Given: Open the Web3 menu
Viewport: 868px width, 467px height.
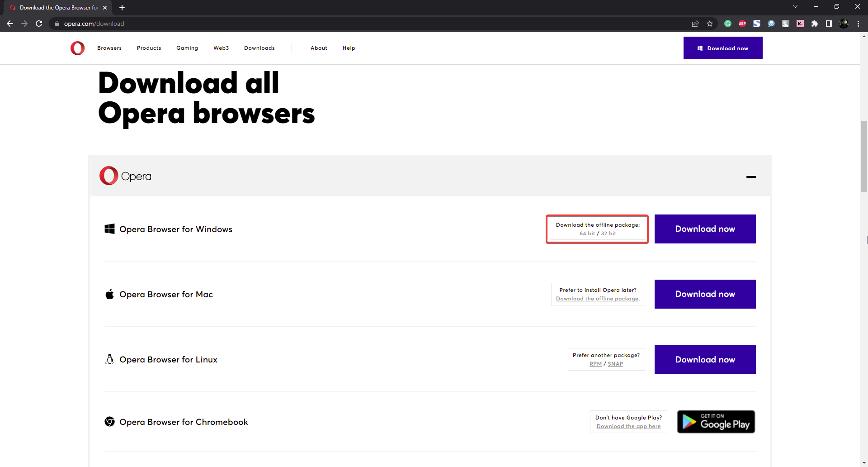Looking at the screenshot, I should tap(221, 48).
